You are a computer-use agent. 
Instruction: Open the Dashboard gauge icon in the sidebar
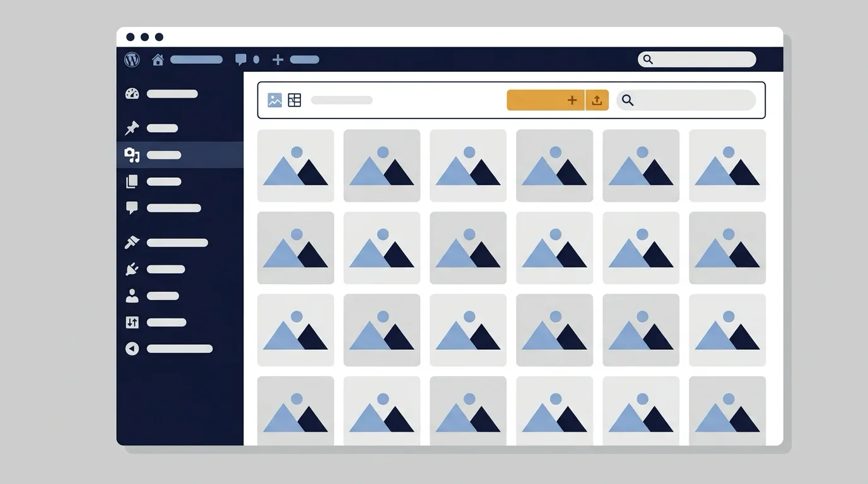[132, 94]
